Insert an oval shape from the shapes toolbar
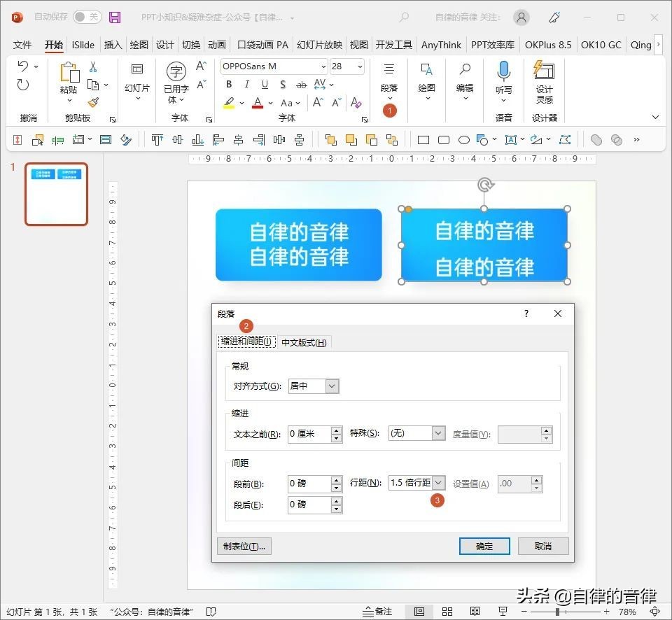Image resolution: width=672 pixels, height=620 pixels. (x=463, y=139)
